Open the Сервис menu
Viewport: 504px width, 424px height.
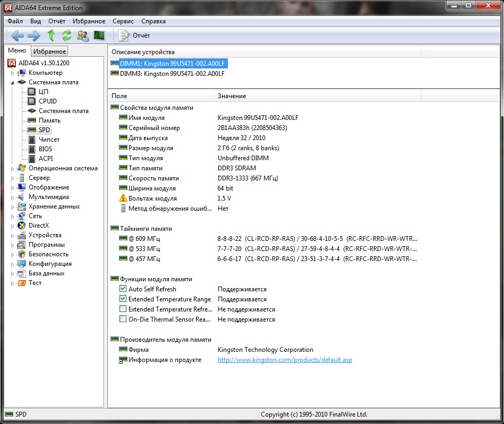point(123,21)
